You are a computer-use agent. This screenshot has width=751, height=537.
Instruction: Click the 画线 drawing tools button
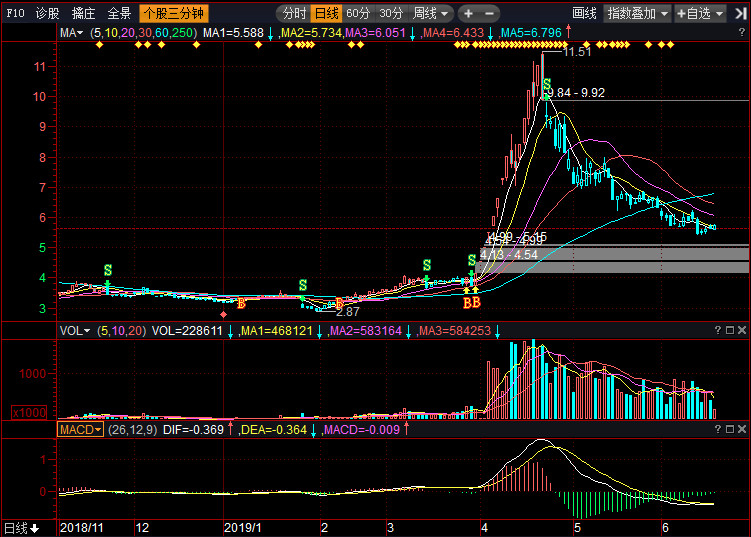coord(584,14)
